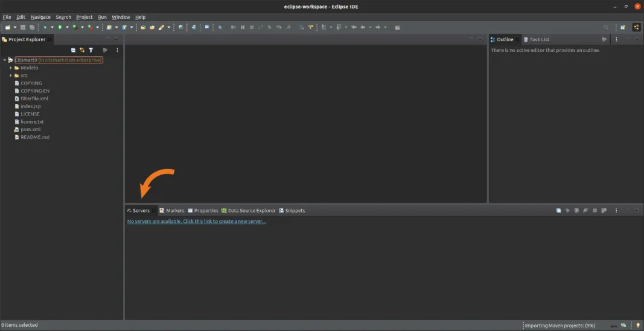The width and height of the screenshot is (644, 331).
Task: Switch to the Snippets tab
Action: pos(292,211)
